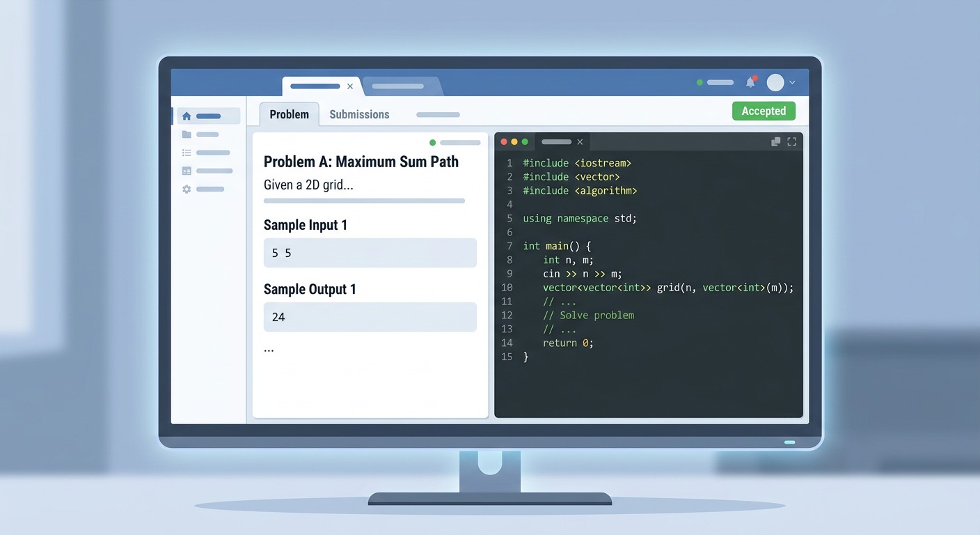Open the settings gear in sidebar
Screen dimensions: 980x535
pos(187,189)
